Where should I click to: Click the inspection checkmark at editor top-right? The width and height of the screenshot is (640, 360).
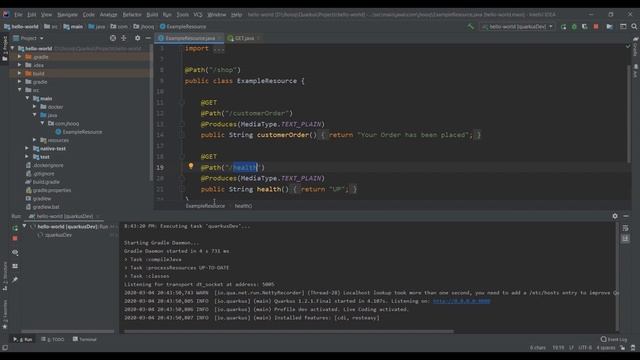(628, 46)
